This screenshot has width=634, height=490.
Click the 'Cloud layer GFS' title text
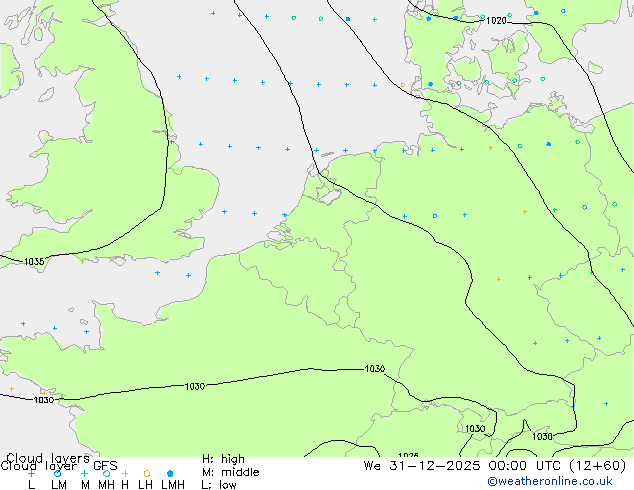pyautogui.click(x=59, y=466)
